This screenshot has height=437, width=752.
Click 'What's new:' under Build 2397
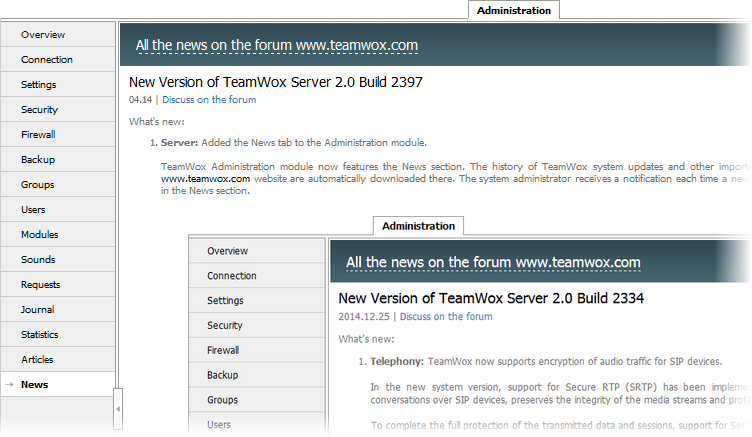pyautogui.click(x=157, y=122)
